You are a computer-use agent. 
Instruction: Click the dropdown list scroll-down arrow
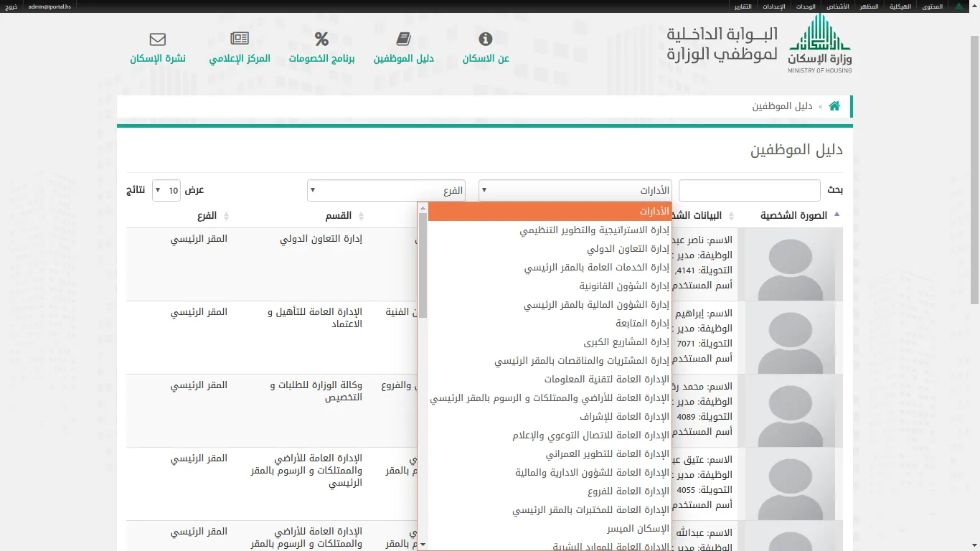click(423, 545)
